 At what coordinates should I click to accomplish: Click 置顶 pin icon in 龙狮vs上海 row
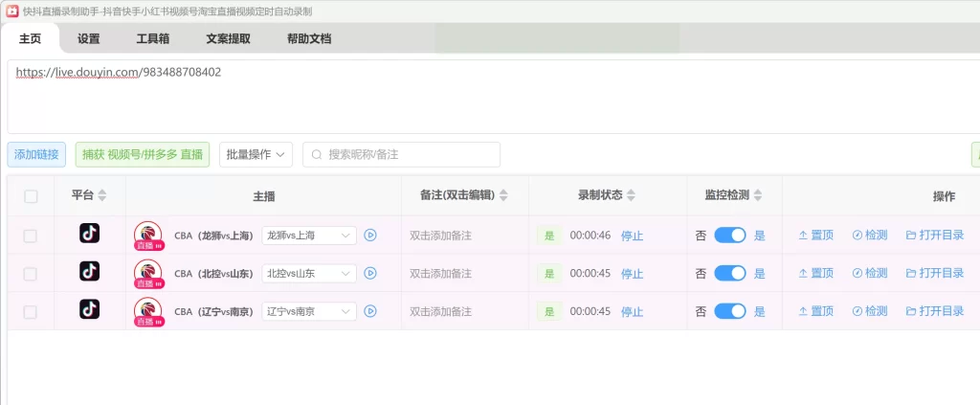coord(803,235)
